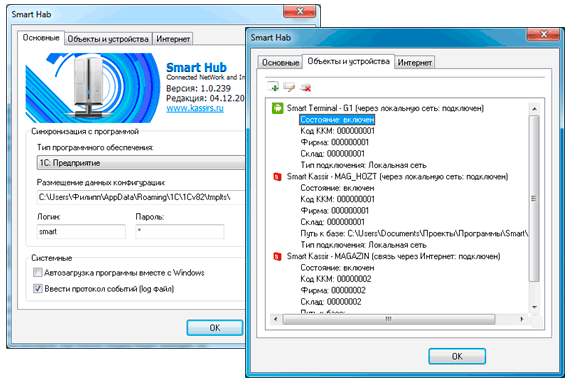Select Склад: 000000001 under Smart Terminal G1

point(332,154)
